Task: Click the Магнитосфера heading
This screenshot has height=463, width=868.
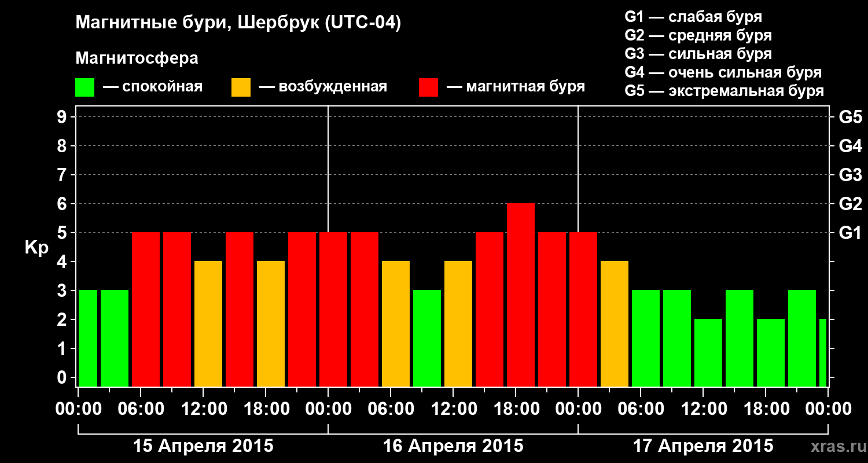Action: point(137,58)
